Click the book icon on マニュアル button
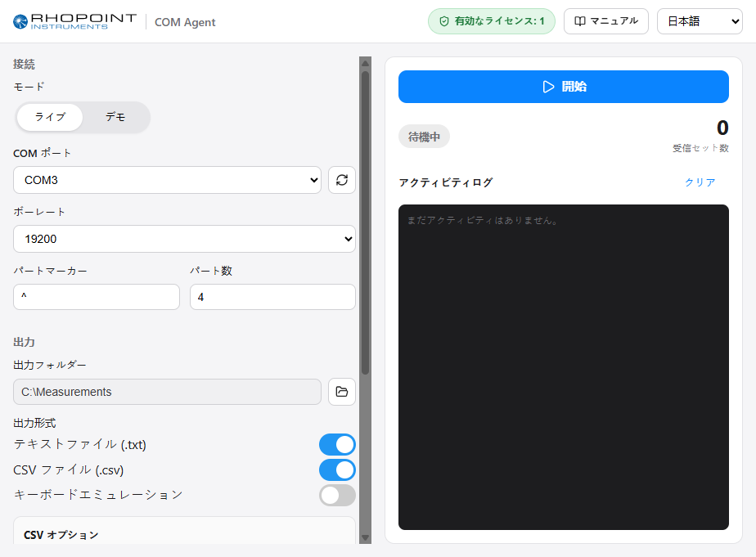Image resolution: width=756 pixels, height=557 pixels. pos(580,21)
